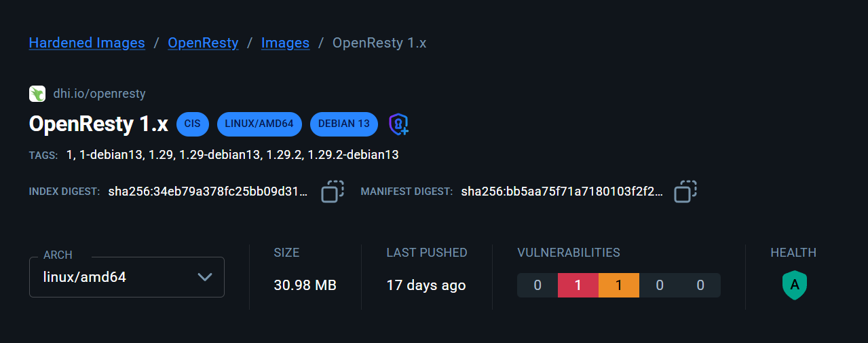Go to Hardened Images breadcrumb
This screenshot has width=868, height=343.
click(87, 43)
